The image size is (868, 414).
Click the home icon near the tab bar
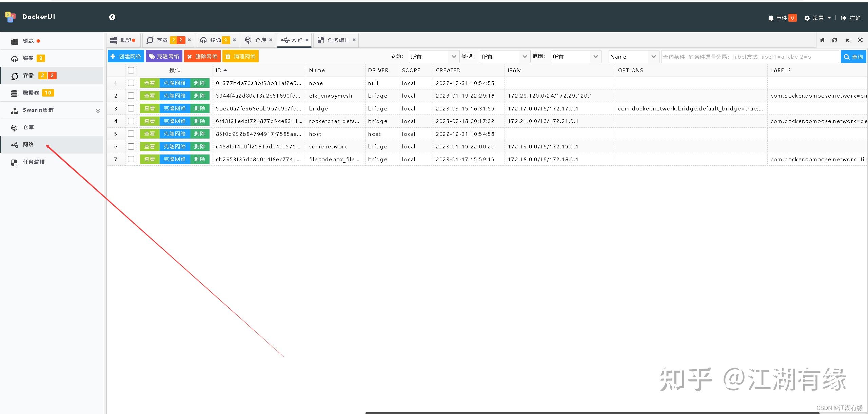pyautogui.click(x=823, y=40)
